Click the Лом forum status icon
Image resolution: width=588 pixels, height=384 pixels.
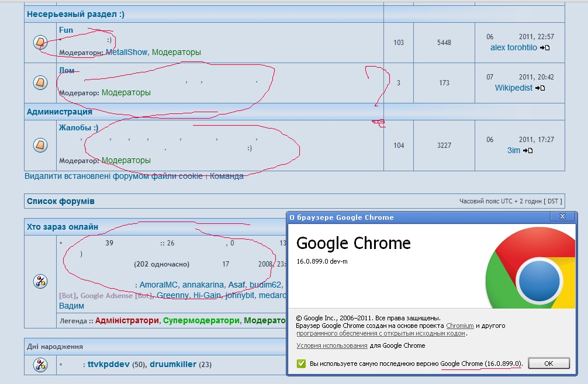tap(40, 82)
